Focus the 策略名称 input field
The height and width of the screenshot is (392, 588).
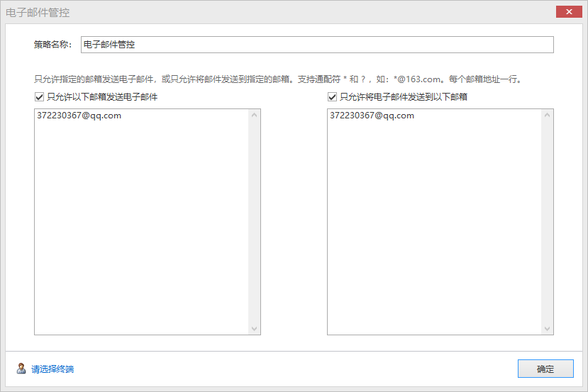(x=317, y=45)
